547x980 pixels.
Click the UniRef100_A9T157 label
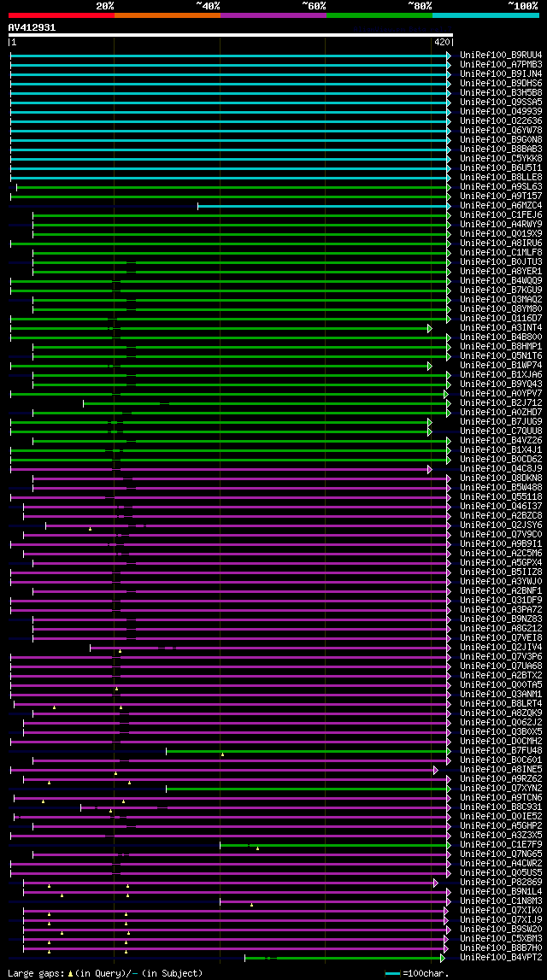(x=501, y=197)
